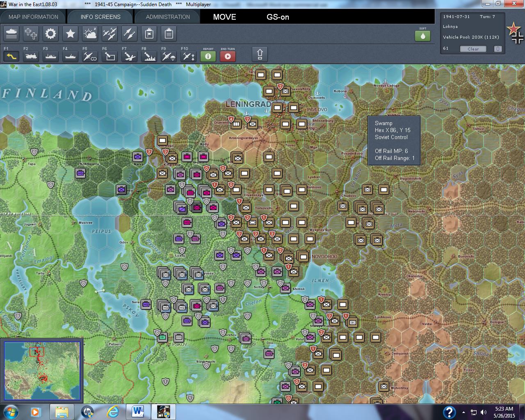Select the rail unit counter at Pskov
This screenshot has height=420, width=525.
pos(179,337)
